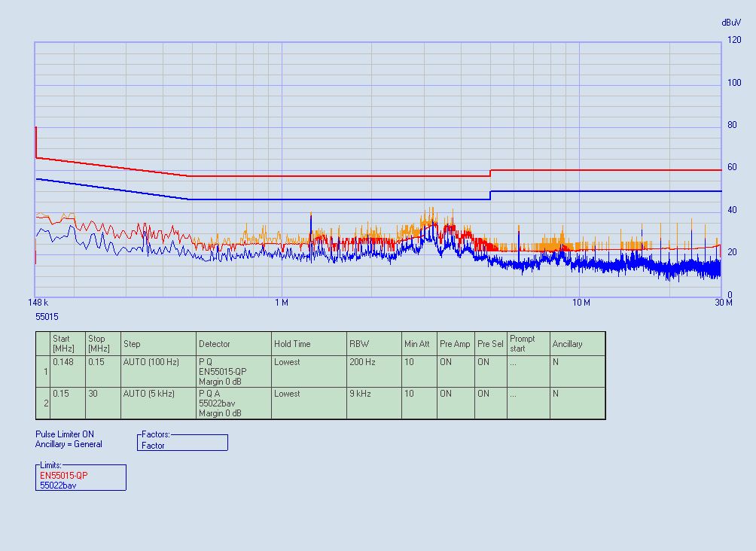Click the red EN55015-QP limit entry
Viewport: 756px width, 551px height.
[64, 475]
